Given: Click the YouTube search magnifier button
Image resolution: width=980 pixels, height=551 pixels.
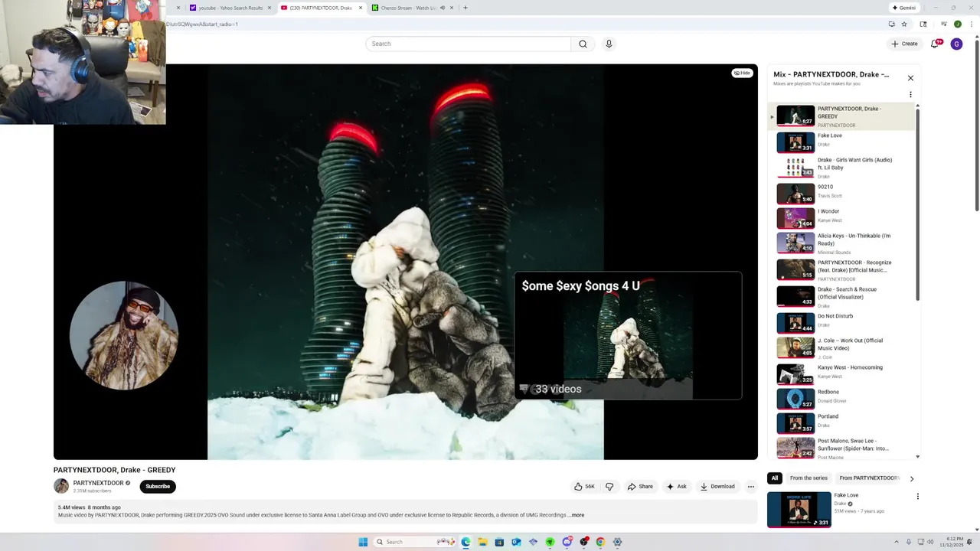Looking at the screenshot, I should [x=583, y=44].
